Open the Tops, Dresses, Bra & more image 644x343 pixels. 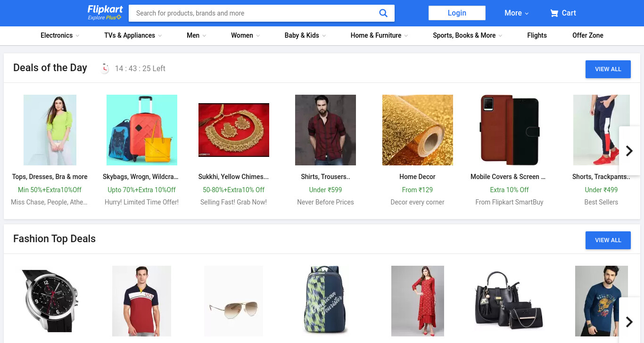(50, 130)
